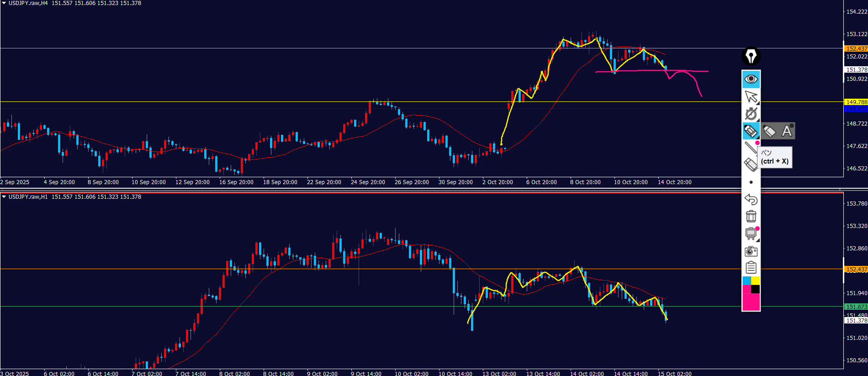Viewport: 868px width, 376px height.
Task: Select the eraser tool
Action: 750,164
